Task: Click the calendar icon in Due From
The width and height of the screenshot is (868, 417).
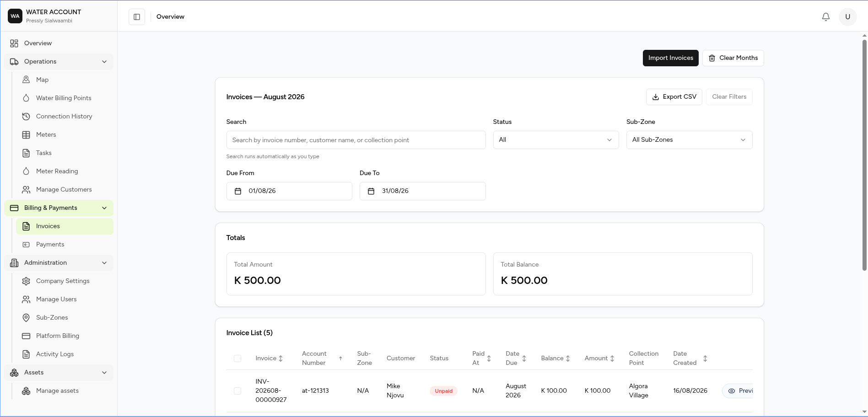Action: point(238,191)
